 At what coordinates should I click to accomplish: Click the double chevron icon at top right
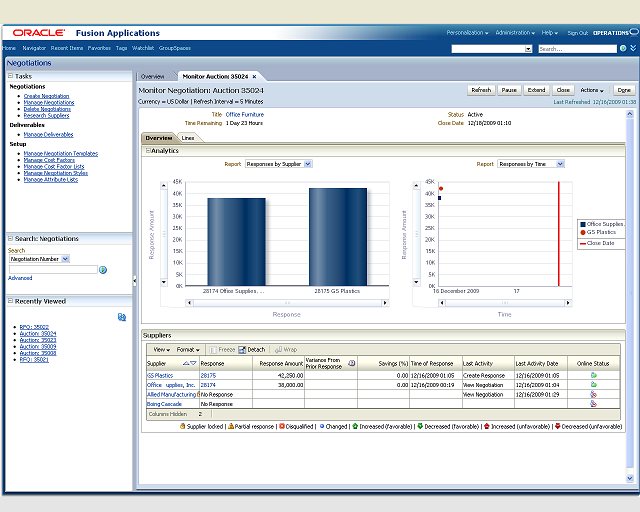(633, 48)
